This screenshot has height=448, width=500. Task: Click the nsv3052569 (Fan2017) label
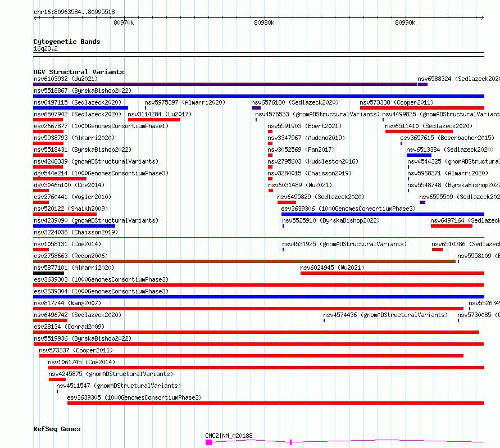(x=301, y=150)
